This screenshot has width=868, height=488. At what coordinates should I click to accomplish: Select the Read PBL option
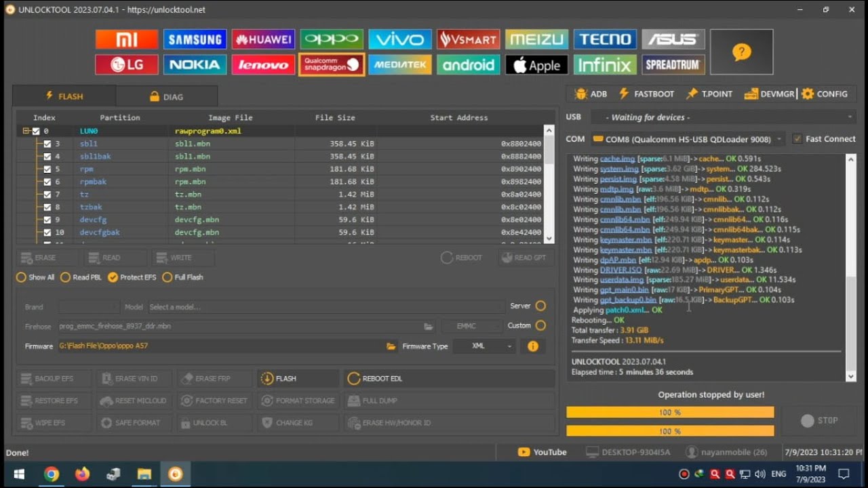(x=81, y=277)
